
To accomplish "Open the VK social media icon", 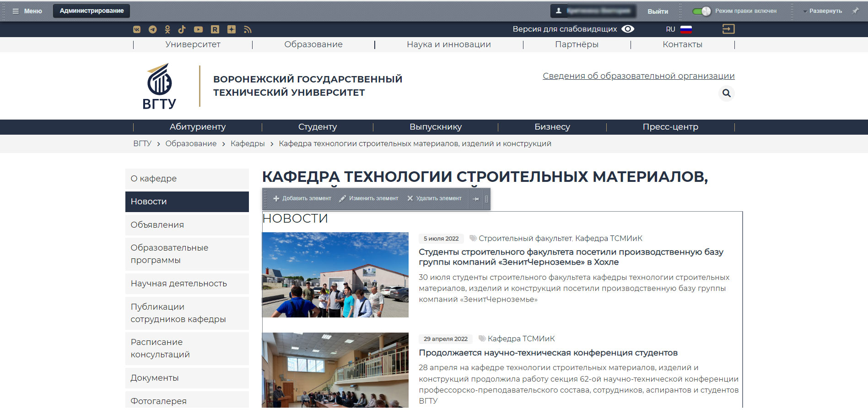I will tap(137, 29).
